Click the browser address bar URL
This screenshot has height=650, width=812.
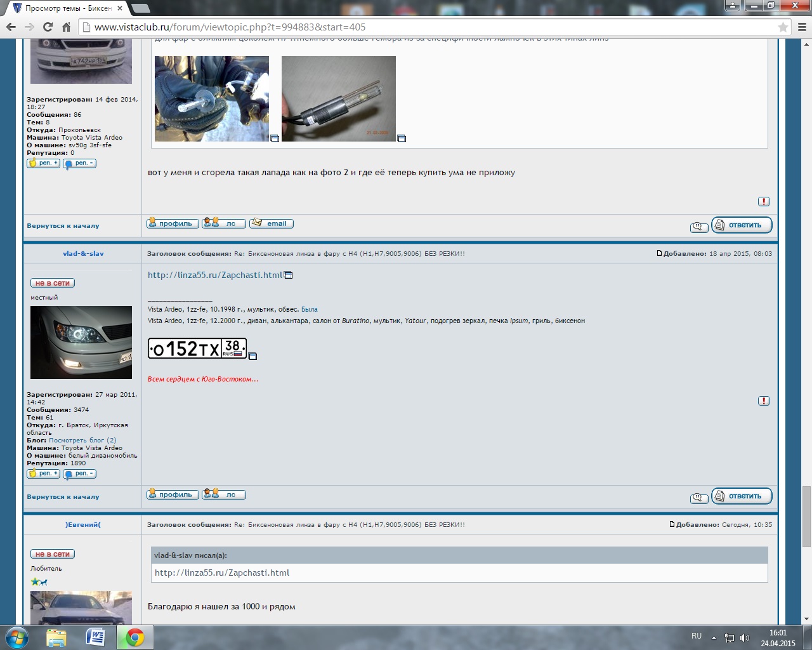pos(230,27)
